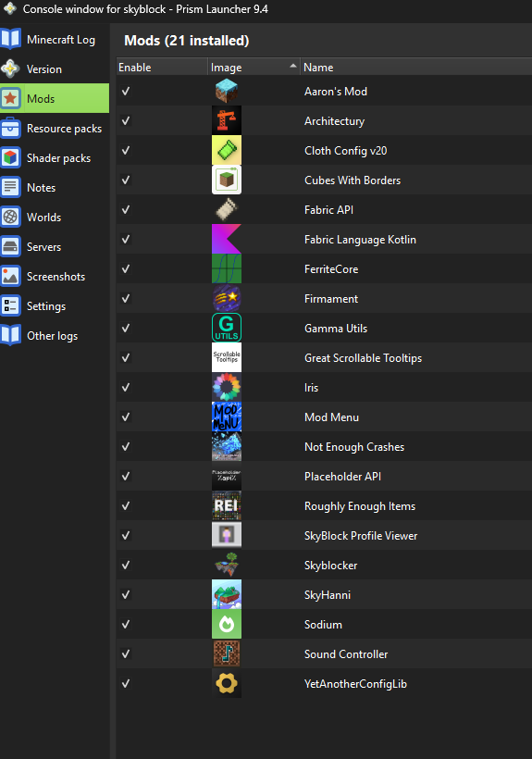Sort by the Enable column header
Image resolution: width=532 pixels, height=759 pixels.
pyautogui.click(x=162, y=68)
